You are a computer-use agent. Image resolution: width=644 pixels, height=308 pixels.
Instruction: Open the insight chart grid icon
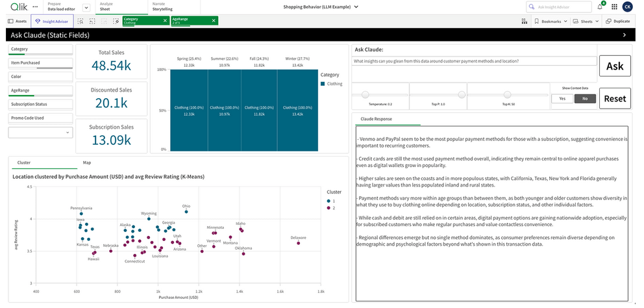point(524,21)
